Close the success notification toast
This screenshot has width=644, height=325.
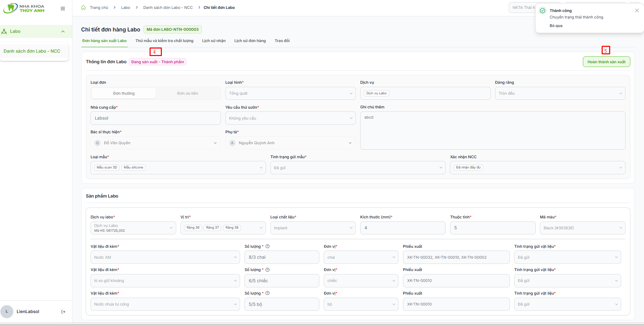click(637, 11)
